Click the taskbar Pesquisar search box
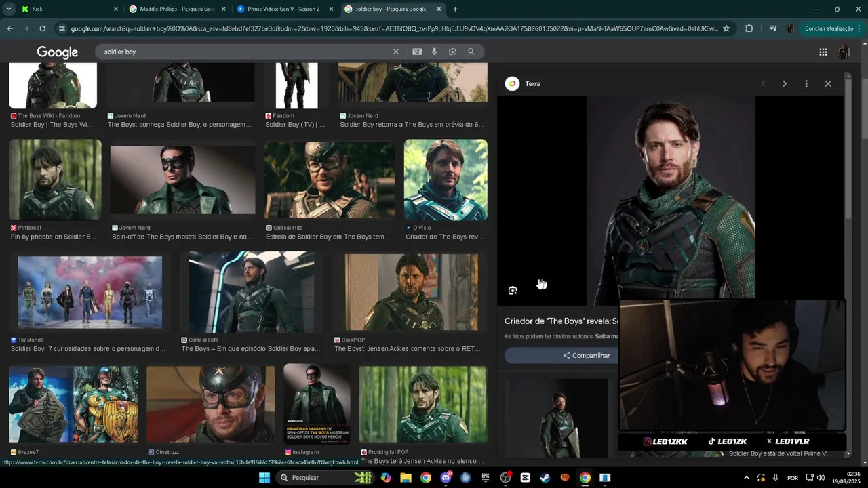Screen dimensions: 868x488 [327, 478]
